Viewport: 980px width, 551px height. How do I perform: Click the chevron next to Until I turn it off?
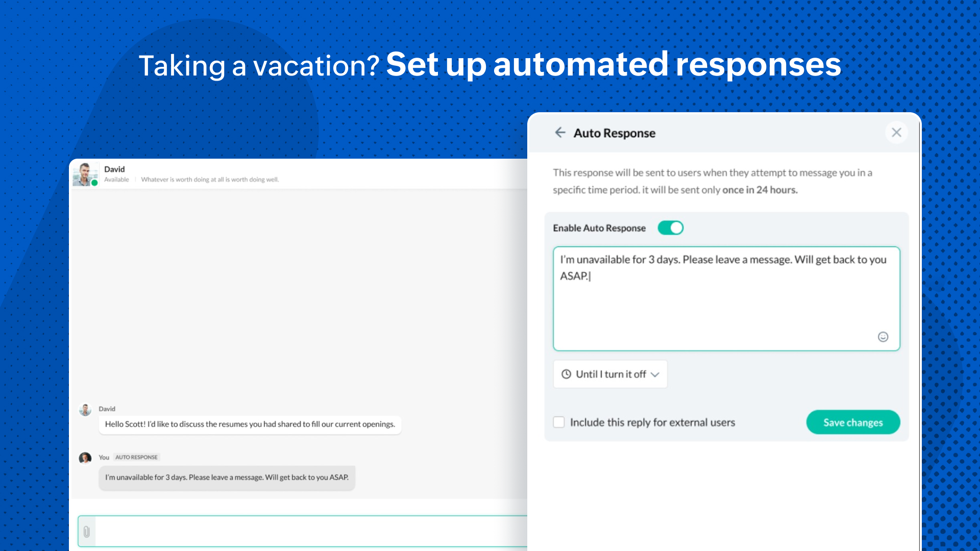coord(655,374)
